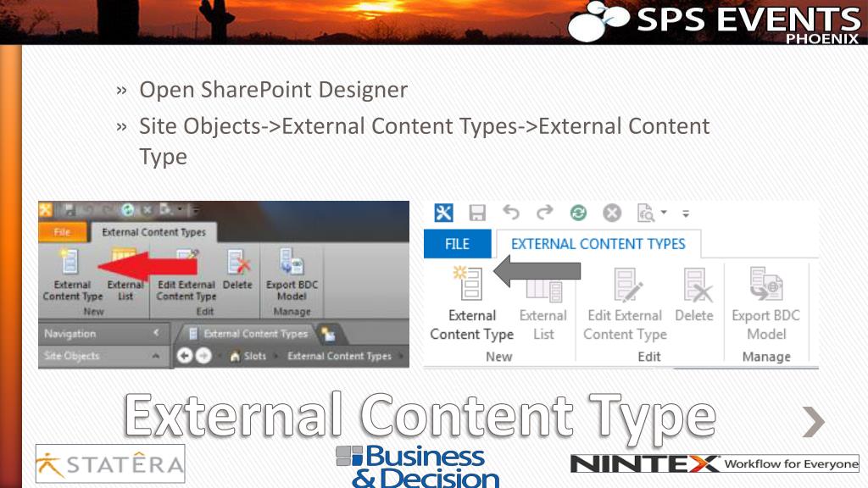
Task: Redo with the light toolbar's forward arrow icon
Action: coord(545,213)
